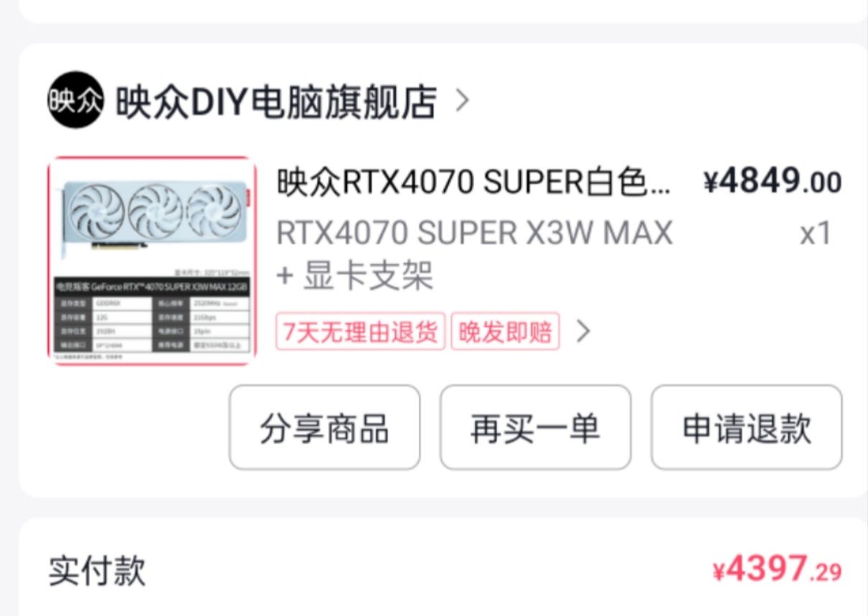Tap the round 映众 store logo

coord(75,100)
